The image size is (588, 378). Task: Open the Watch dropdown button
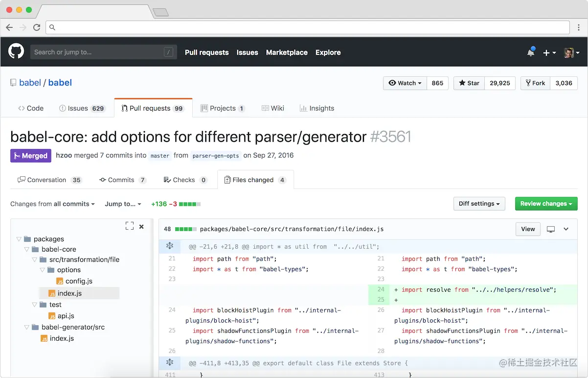405,83
